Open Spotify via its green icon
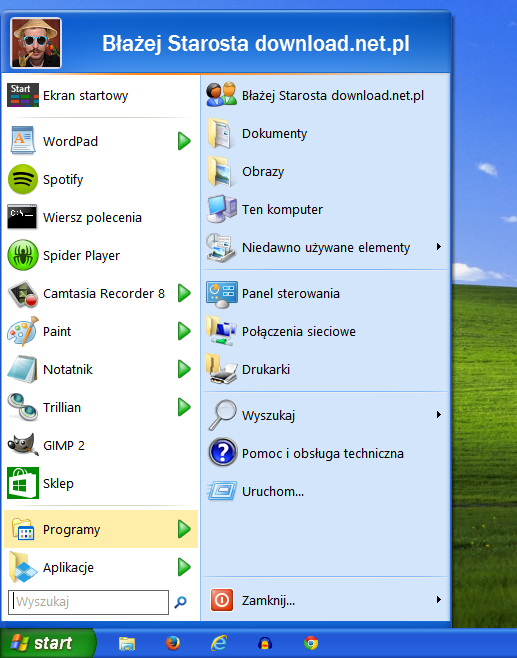517x658 pixels. pyautogui.click(x=23, y=179)
